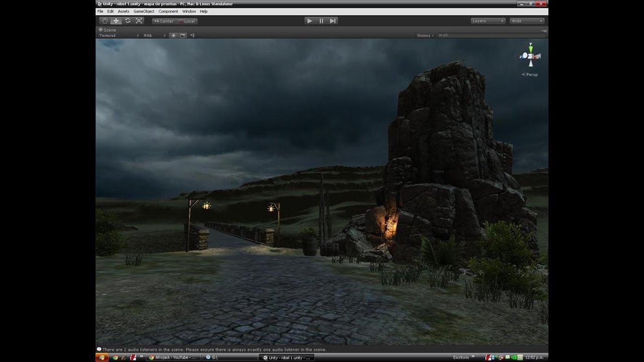The height and width of the screenshot is (362, 644).
Task: Start Play mode with the Play button
Action: [309, 21]
